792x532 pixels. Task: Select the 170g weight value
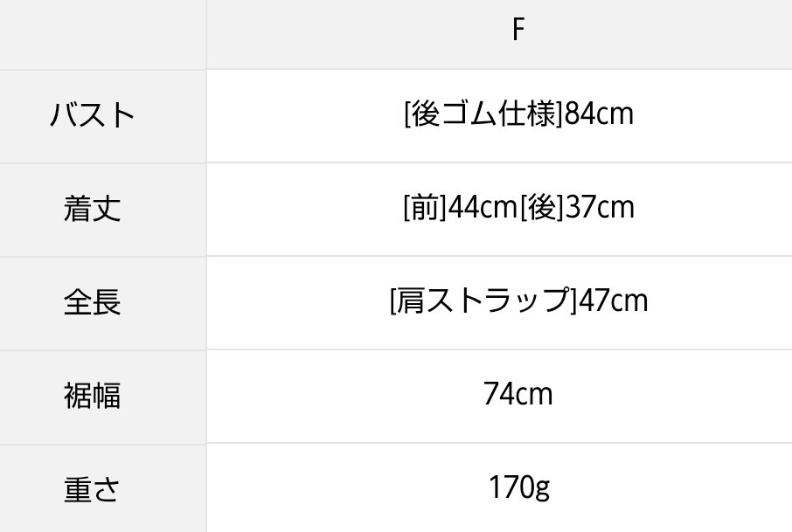(x=518, y=487)
